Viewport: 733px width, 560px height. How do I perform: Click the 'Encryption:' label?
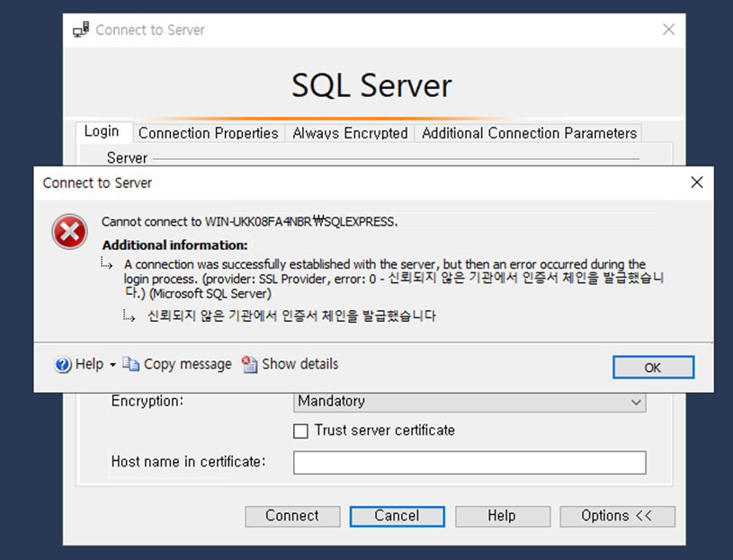coord(147,401)
